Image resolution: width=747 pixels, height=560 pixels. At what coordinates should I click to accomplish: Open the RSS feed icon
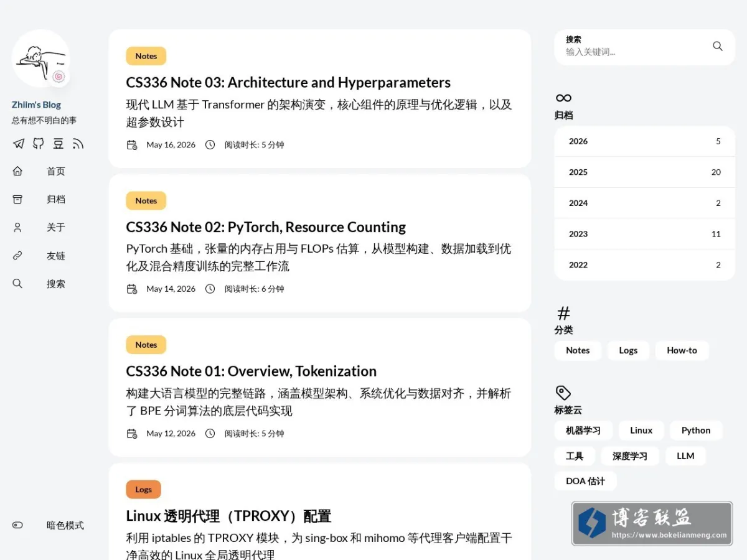coord(78,144)
